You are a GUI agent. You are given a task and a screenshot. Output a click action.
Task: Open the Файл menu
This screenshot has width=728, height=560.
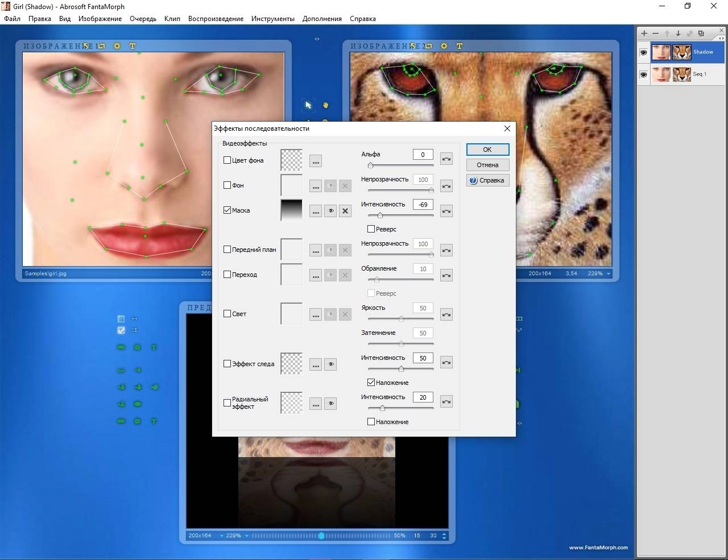(x=12, y=19)
